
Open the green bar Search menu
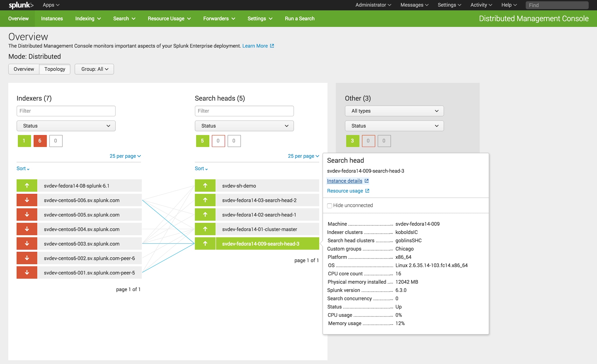pos(124,19)
